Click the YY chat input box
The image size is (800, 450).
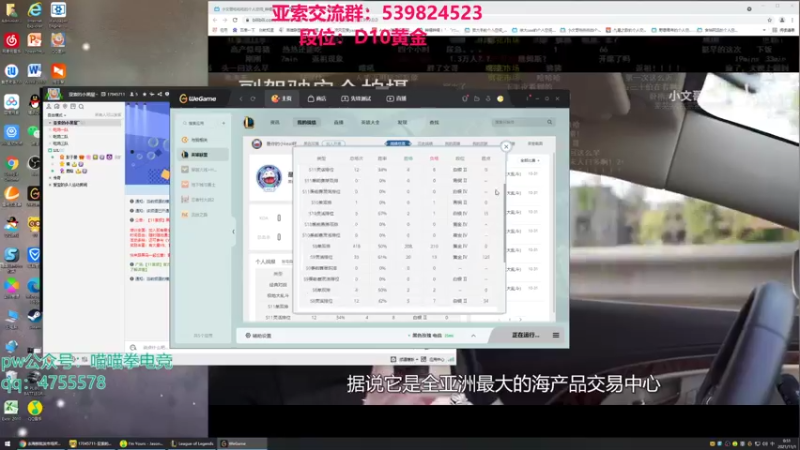click(x=153, y=347)
